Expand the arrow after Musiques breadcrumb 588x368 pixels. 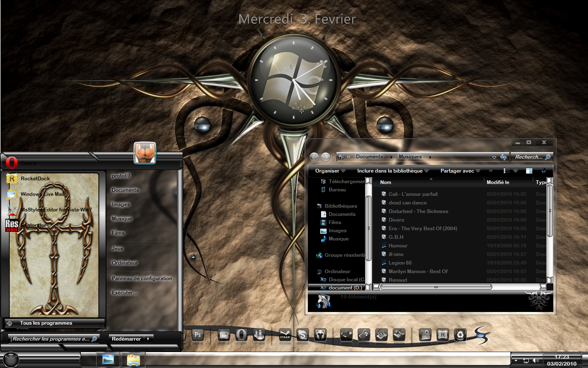coord(430,157)
